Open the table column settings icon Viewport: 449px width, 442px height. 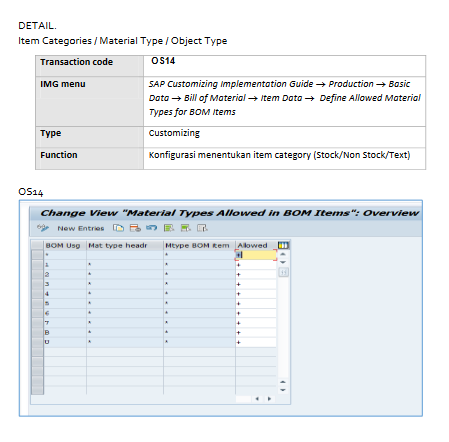click(283, 245)
